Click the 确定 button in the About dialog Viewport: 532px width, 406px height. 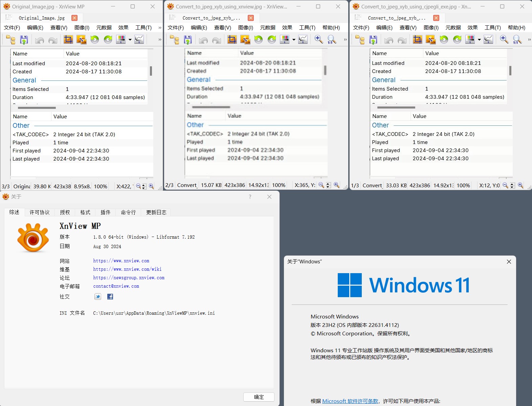[x=259, y=397]
